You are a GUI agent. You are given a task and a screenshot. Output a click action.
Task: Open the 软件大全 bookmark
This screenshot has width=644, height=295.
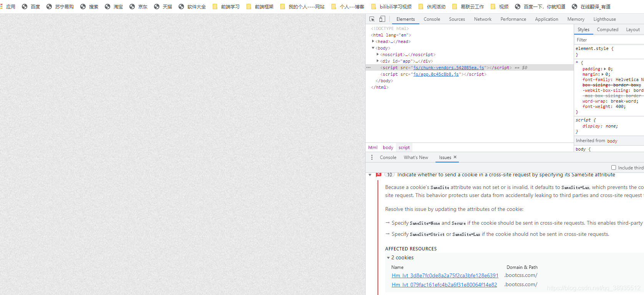point(192,7)
